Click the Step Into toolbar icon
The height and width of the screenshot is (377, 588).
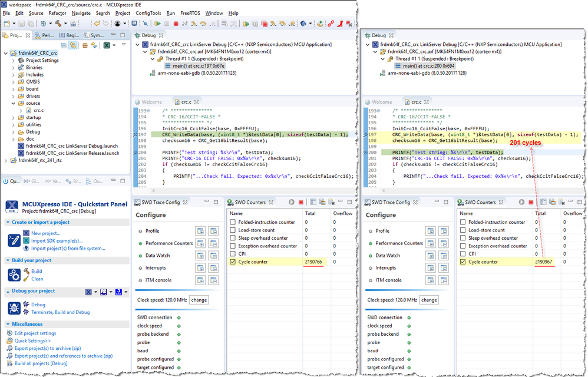pos(194,24)
